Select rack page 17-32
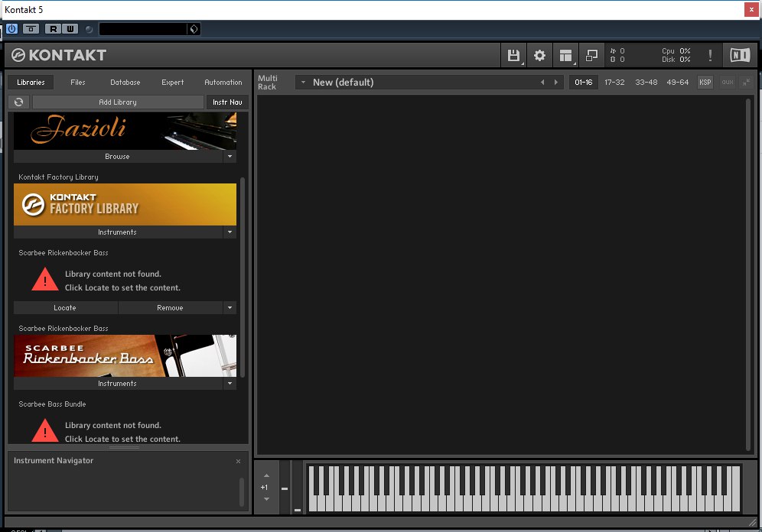 click(x=614, y=82)
